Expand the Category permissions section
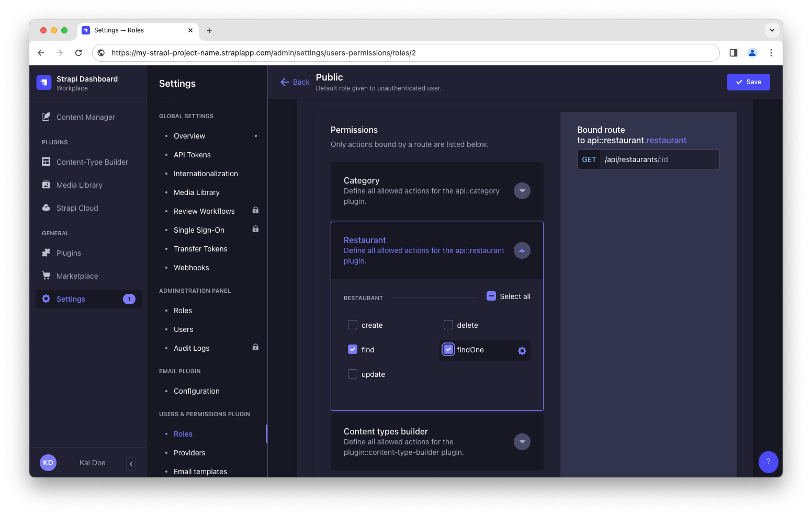The width and height of the screenshot is (812, 516). [x=522, y=190]
